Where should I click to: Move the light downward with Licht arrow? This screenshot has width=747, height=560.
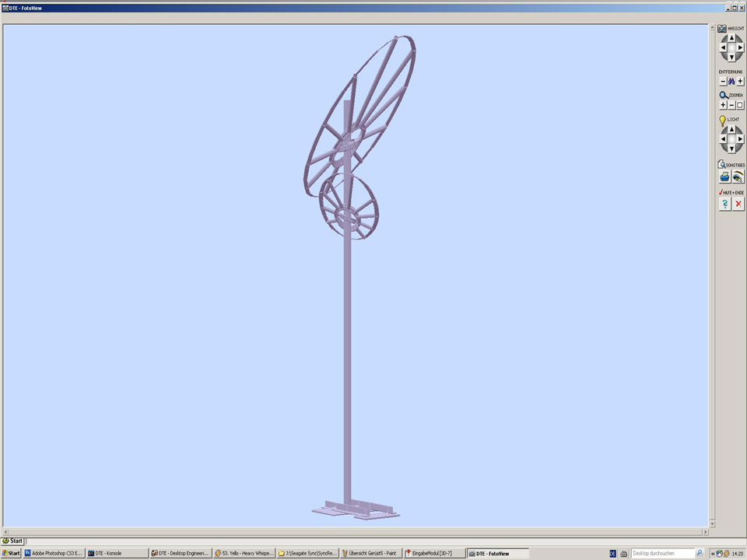click(x=731, y=149)
